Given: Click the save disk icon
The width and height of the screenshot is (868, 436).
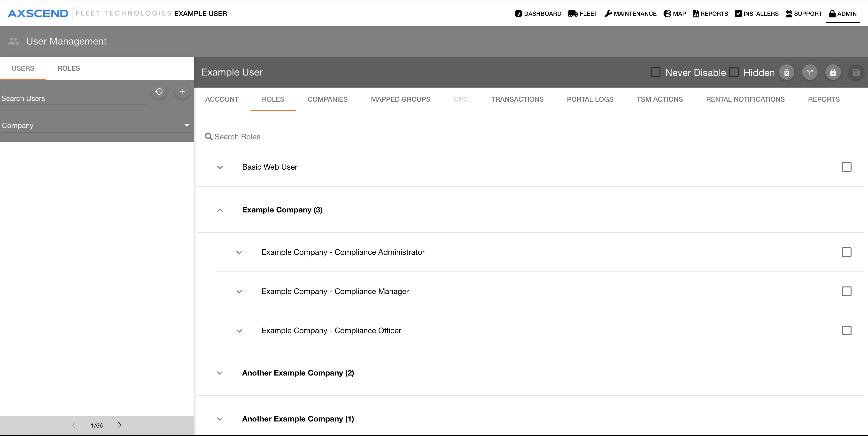Looking at the screenshot, I should pos(856,73).
